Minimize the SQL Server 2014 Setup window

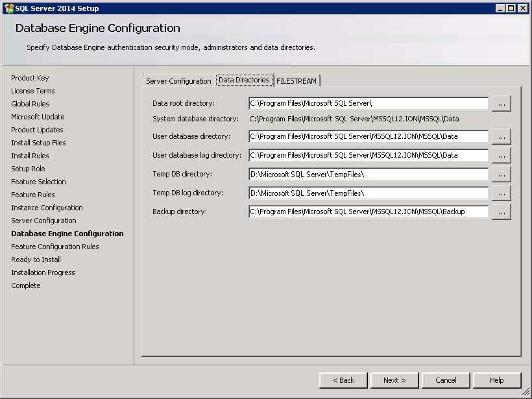[500, 8]
